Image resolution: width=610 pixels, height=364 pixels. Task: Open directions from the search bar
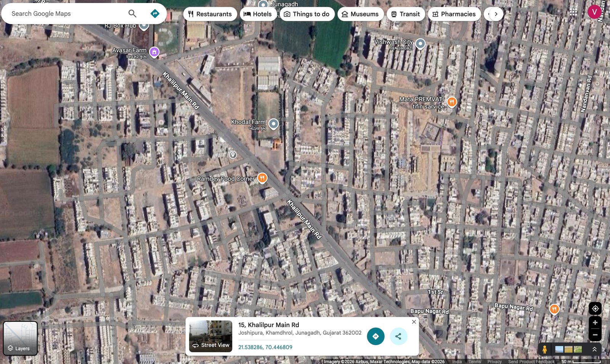pos(155,14)
